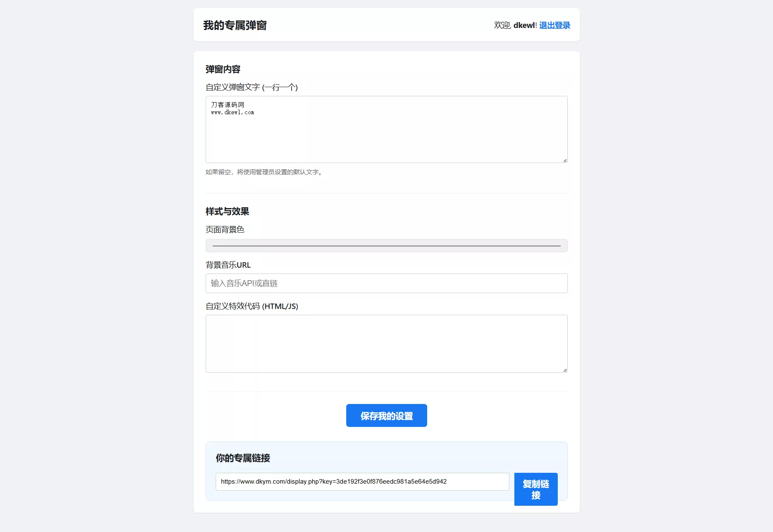
Task: Focus the 背景音乐URL input field
Action: [x=386, y=283]
